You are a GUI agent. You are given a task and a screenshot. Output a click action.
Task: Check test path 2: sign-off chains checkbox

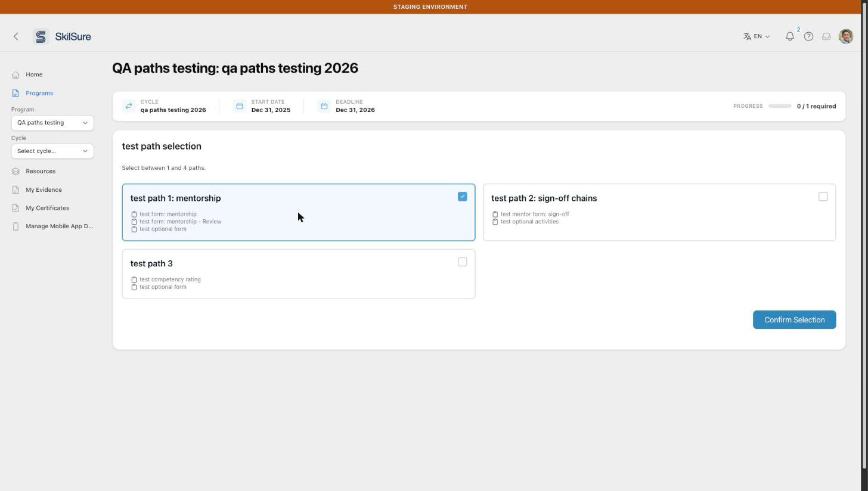tap(823, 197)
